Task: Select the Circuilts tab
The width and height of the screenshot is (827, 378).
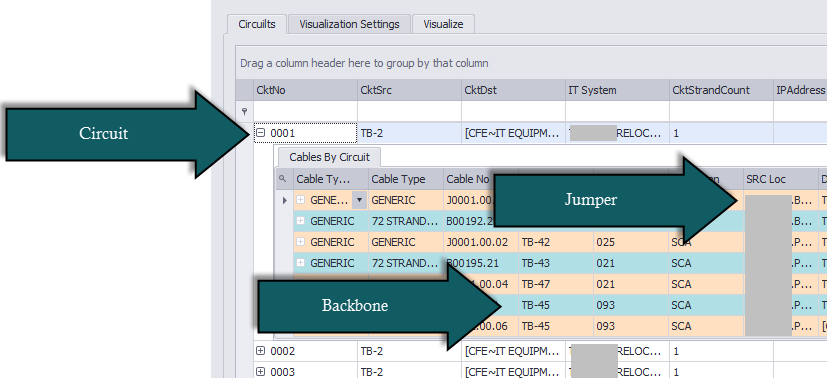Action: click(257, 24)
